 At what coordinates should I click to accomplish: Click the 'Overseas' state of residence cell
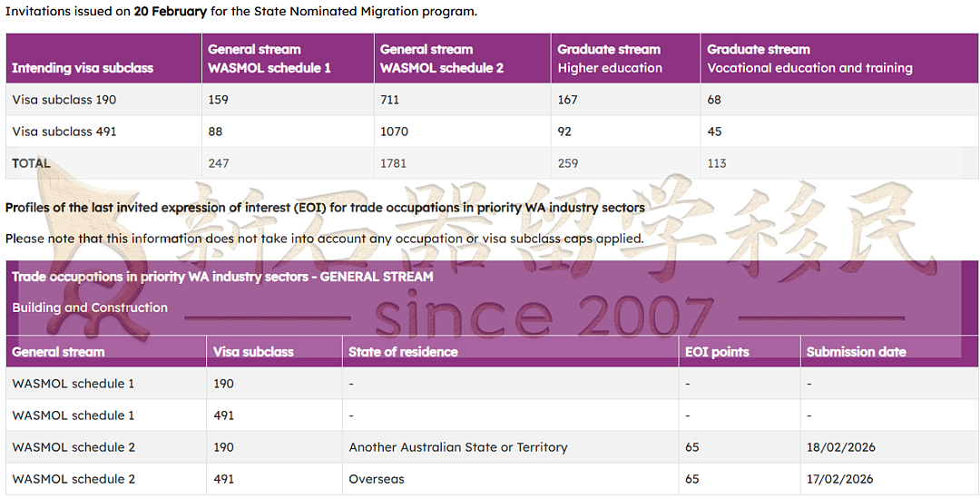click(x=377, y=479)
